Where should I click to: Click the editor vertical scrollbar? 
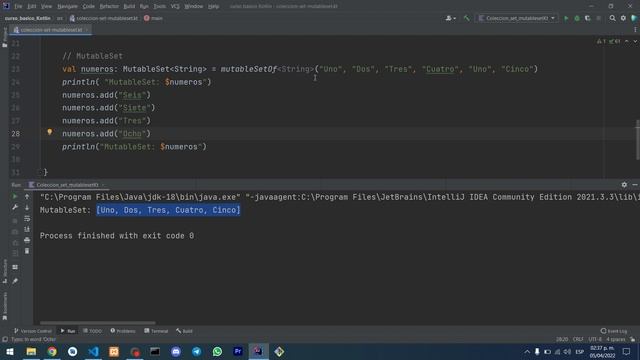pyautogui.click(x=638, y=140)
